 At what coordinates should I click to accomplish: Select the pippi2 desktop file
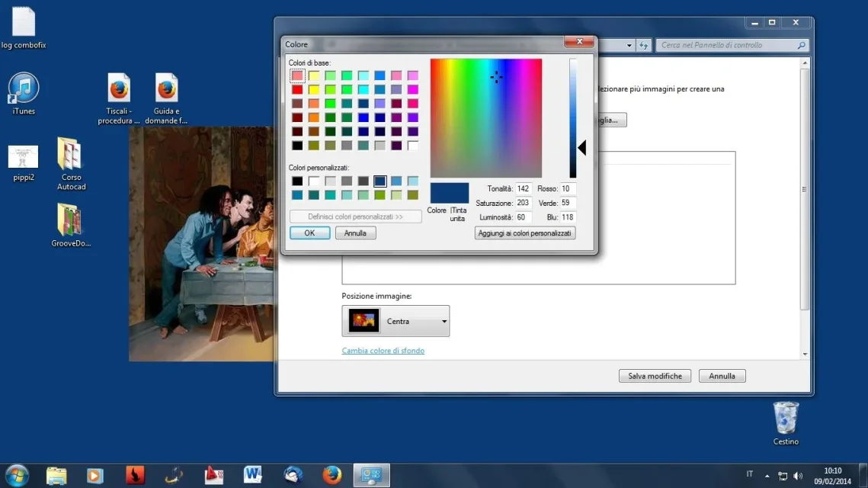click(x=24, y=163)
